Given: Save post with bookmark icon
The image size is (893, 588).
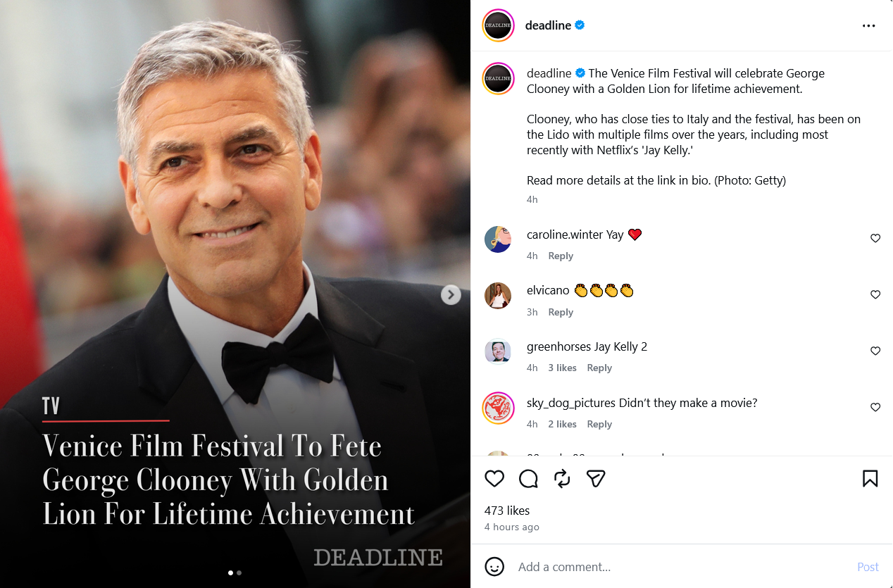Looking at the screenshot, I should click(870, 479).
